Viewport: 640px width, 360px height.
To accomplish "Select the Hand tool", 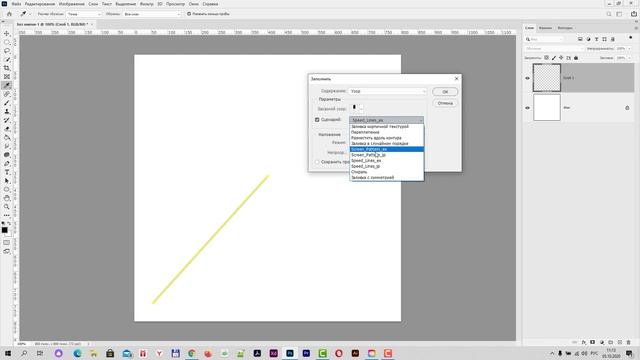I will pyautogui.click(x=7, y=198).
